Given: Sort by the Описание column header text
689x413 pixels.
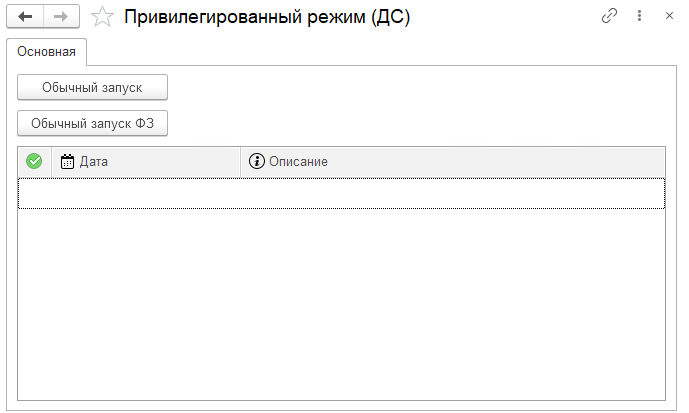Looking at the screenshot, I should pyautogui.click(x=298, y=162).
